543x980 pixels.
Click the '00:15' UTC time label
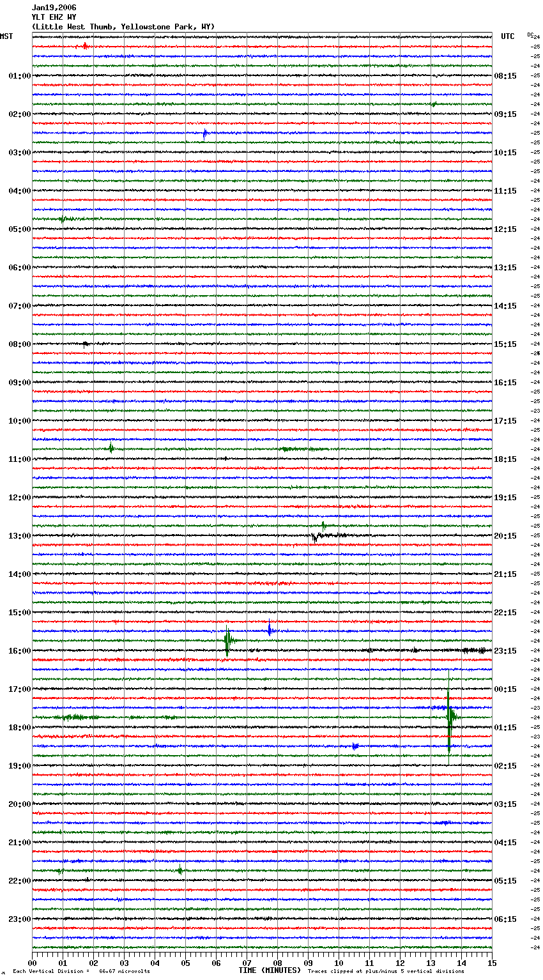[x=505, y=689]
